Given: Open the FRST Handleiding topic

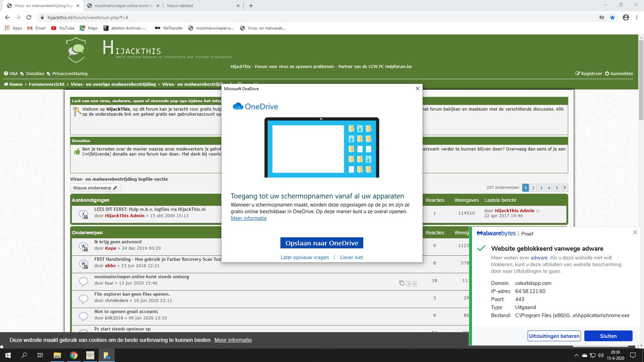Looking at the screenshot, I should pyautogui.click(x=157, y=259).
